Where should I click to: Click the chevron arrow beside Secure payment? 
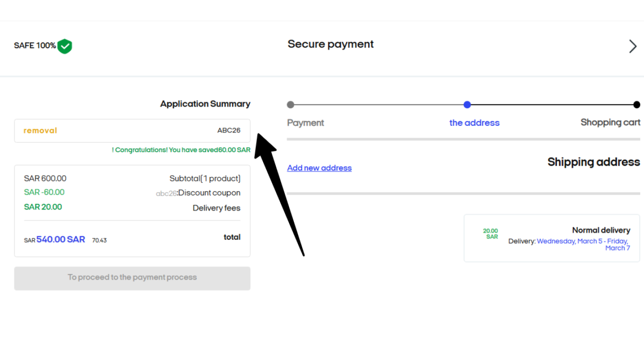coord(633,46)
